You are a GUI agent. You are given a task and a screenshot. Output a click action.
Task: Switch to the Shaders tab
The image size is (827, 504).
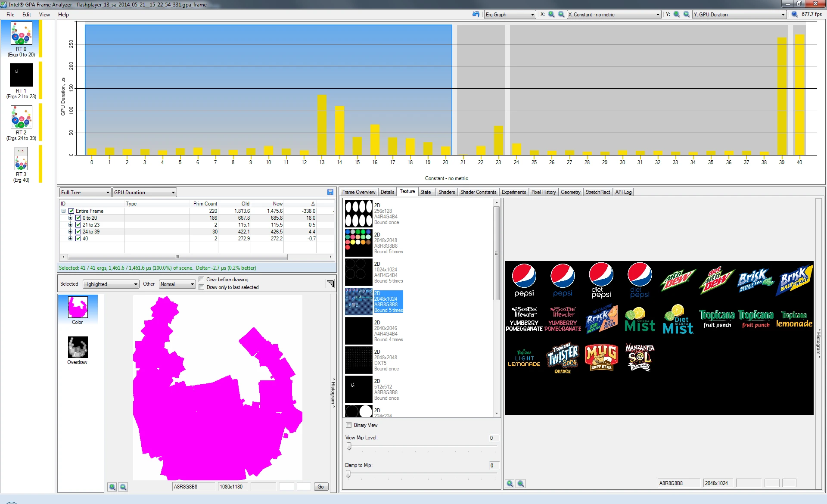[447, 192]
